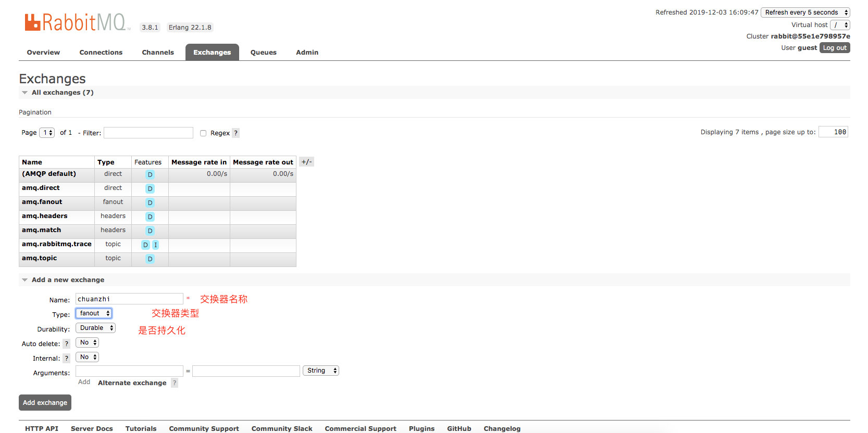This screenshot has height=433, width=868.
Task: Open the Server Docs footer link
Action: [92, 428]
